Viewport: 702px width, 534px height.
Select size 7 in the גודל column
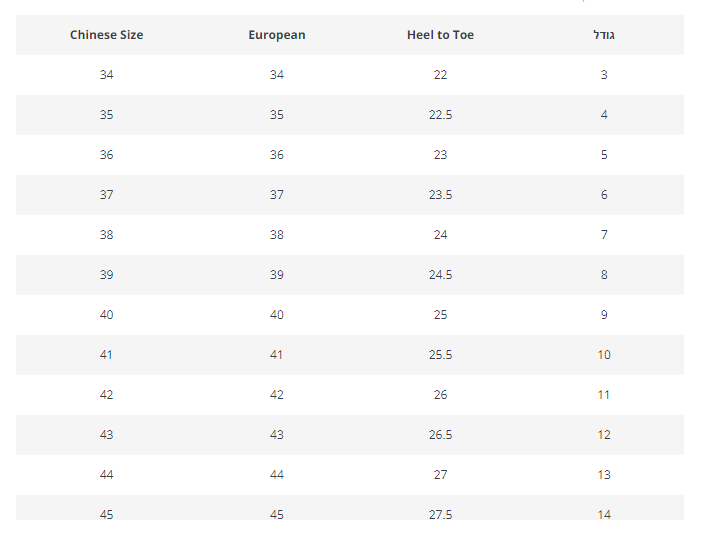click(x=604, y=235)
